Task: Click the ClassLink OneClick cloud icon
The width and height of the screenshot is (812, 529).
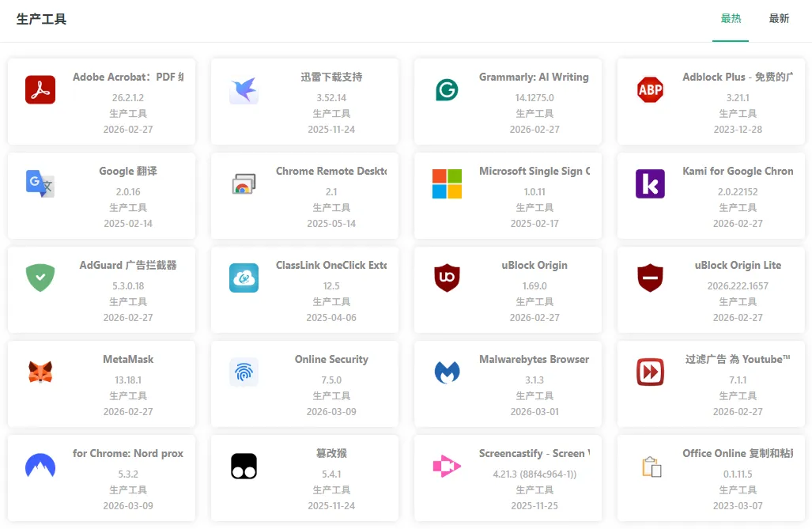Action: coord(244,278)
